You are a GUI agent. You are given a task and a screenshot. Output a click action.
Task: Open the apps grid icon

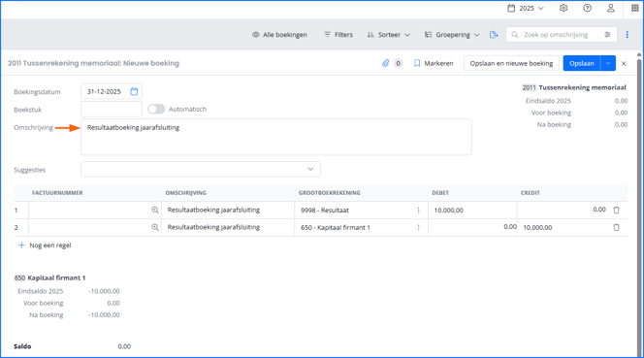[x=634, y=8]
